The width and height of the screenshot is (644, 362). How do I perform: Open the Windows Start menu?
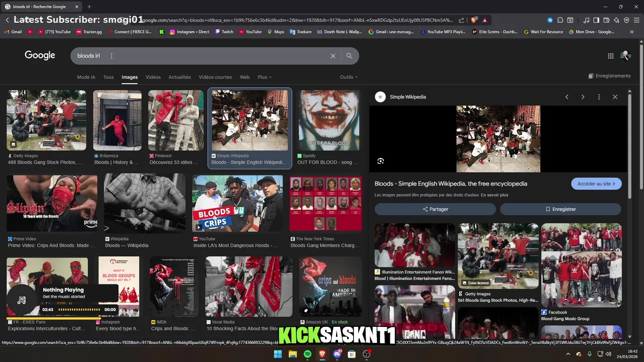tap(278, 354)
